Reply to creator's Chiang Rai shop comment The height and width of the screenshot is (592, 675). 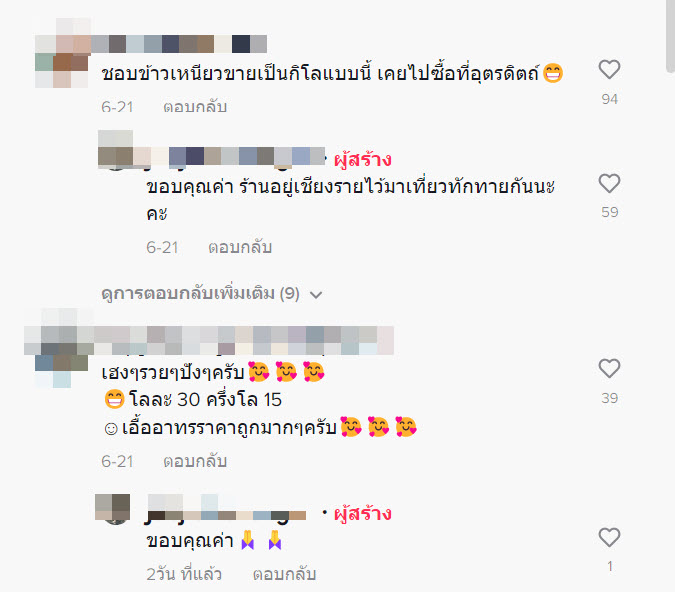pos(240,247)
